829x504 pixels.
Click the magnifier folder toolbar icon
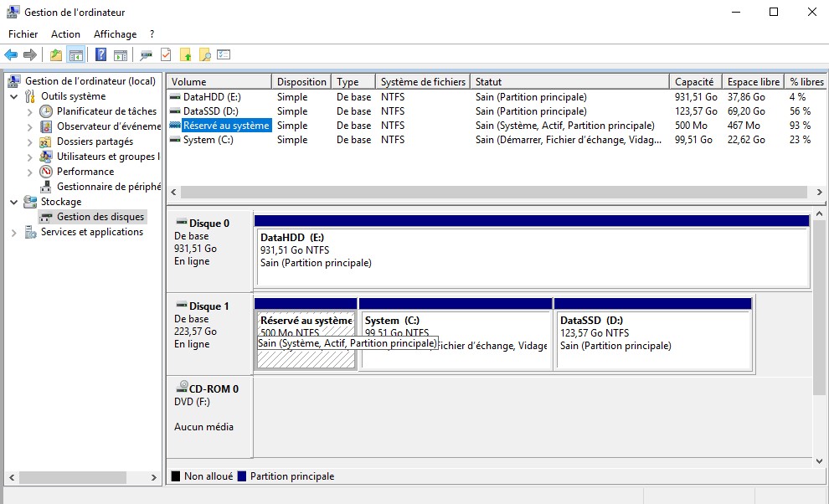204,55
